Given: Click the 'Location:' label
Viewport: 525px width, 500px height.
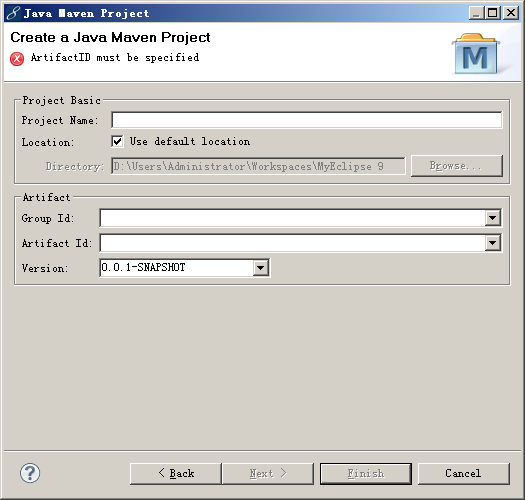Looking at the screenshot, I should pos(48,142).
